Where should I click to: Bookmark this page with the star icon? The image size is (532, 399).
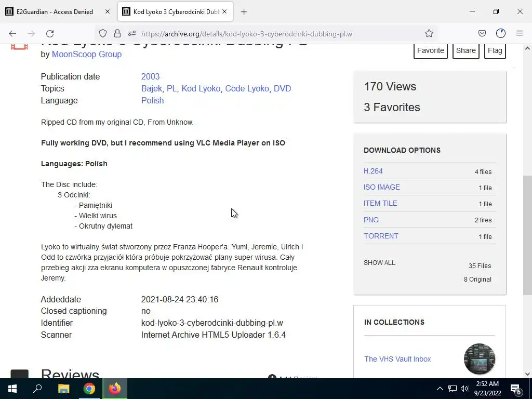click(x=429, y=33)
